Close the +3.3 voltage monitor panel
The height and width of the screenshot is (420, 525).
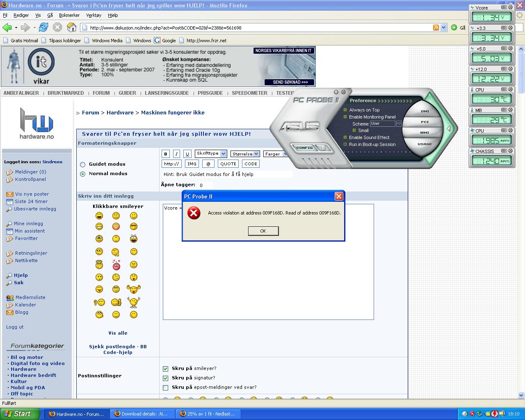coord(511,28)
